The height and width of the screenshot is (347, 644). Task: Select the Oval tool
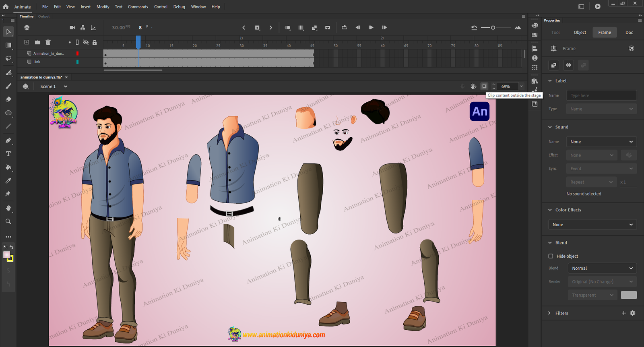[x=8, y=113]
